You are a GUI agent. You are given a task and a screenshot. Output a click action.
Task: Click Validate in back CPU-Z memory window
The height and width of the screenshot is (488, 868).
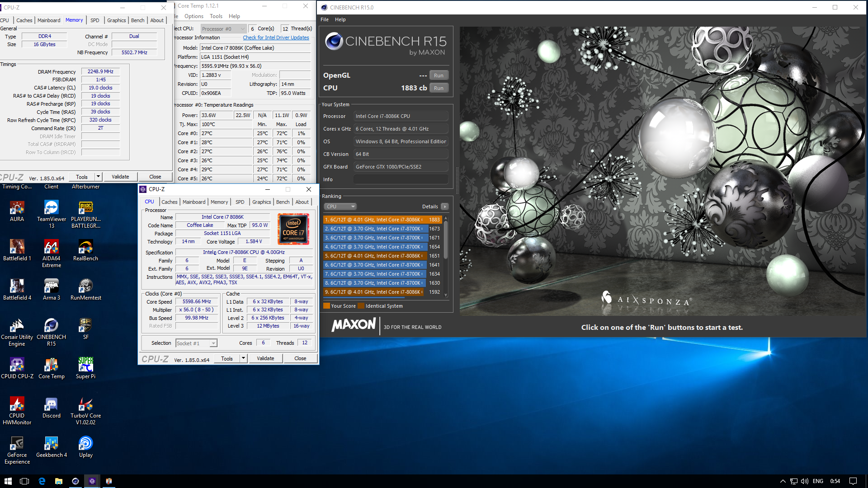(x=120, y=177)
